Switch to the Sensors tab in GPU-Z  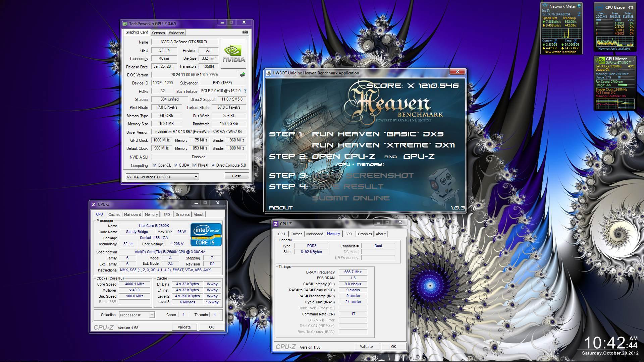(x=158, y=33)
